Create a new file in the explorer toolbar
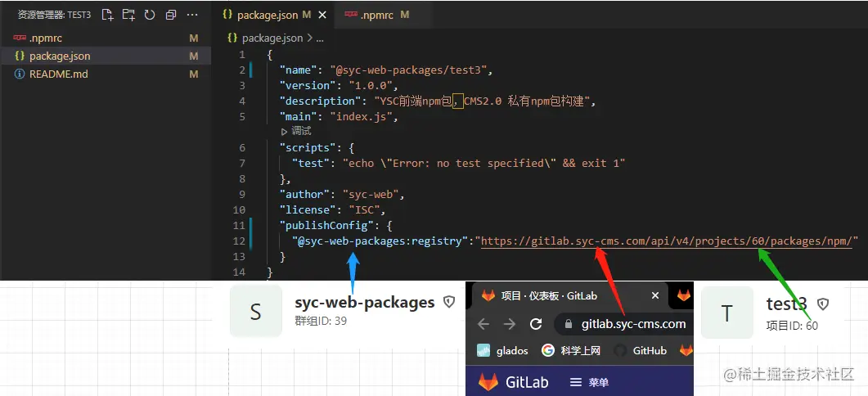868x396 pixels. pyautogui.click(x=108, y=15)
